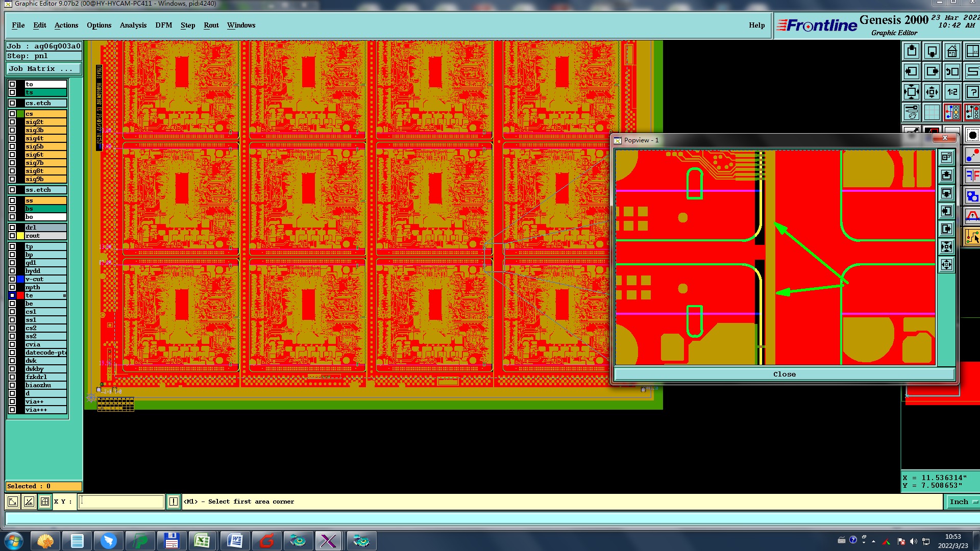Screen dimensions: 980x551
Task: Toggle the grid display icon
Action: point(932,112)
